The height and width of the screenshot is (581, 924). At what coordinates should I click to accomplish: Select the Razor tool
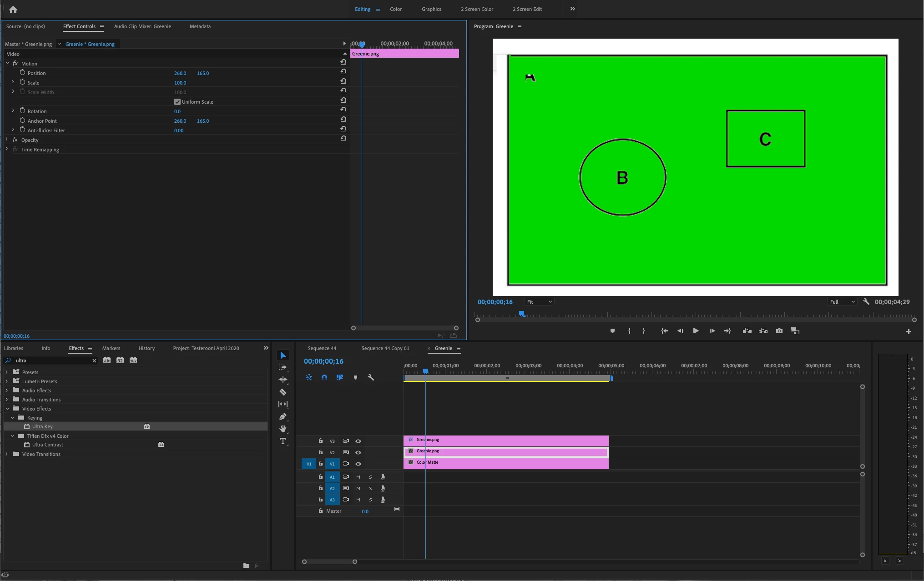[x=283, y=392]
